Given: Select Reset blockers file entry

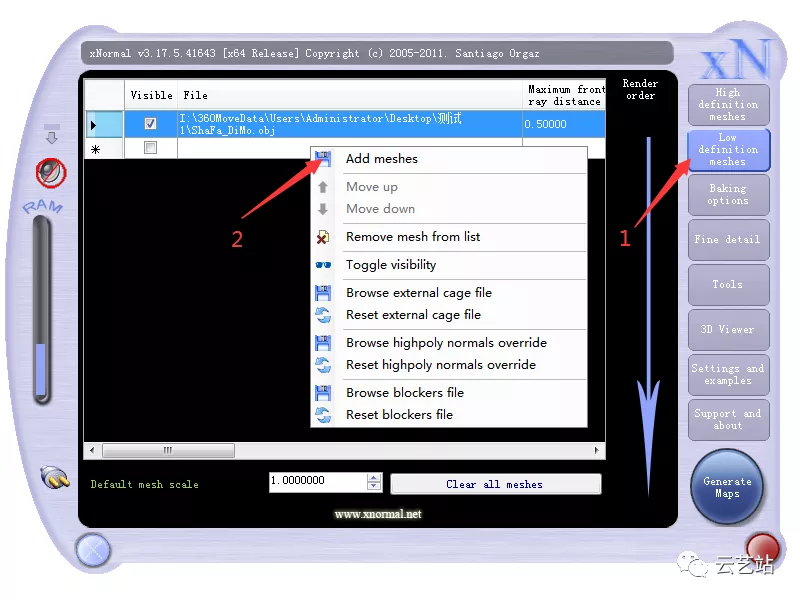Looking at the screenshot, I should tap(449, 415).
